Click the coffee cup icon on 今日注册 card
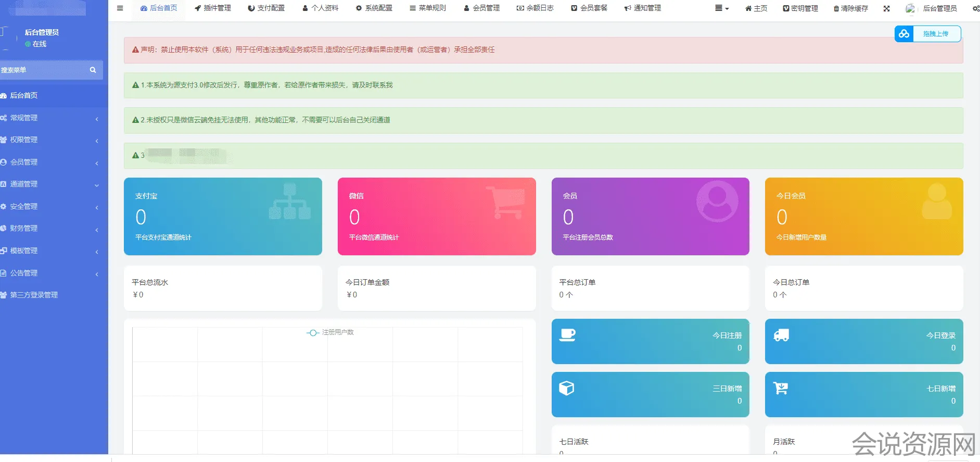 click(x=567, y=335)
